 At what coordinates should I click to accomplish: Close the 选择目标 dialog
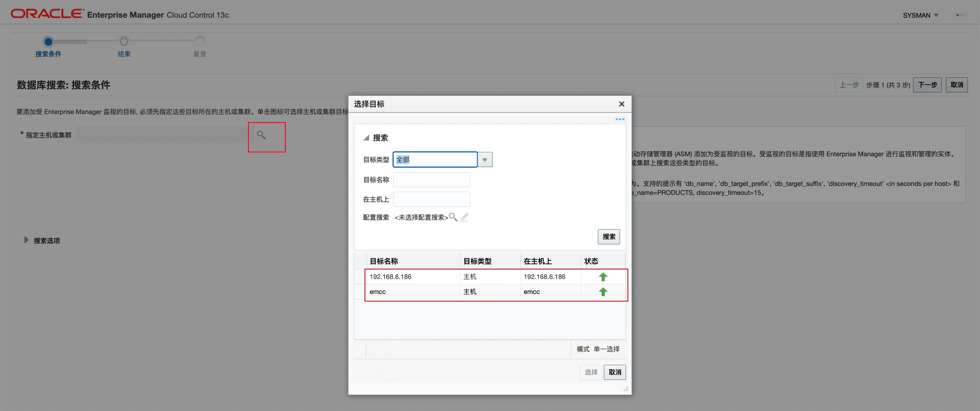[x=621, y=104]
